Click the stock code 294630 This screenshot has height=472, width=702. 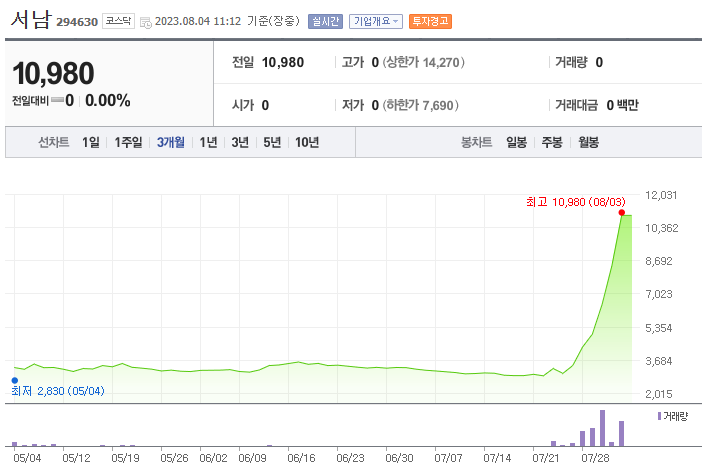(x=77, y=22)
